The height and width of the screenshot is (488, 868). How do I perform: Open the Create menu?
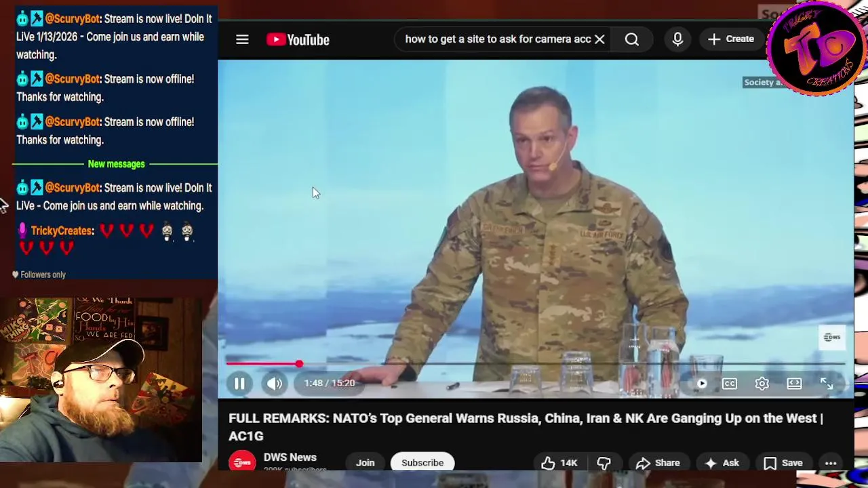pyautogui.click(x=730, y=39)
